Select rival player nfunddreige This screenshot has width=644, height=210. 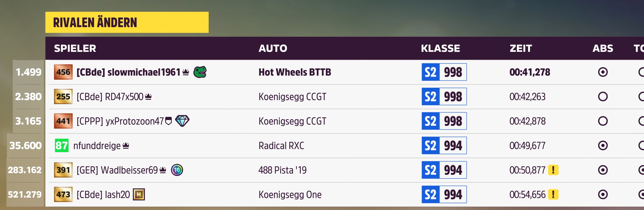click(97, 145)
